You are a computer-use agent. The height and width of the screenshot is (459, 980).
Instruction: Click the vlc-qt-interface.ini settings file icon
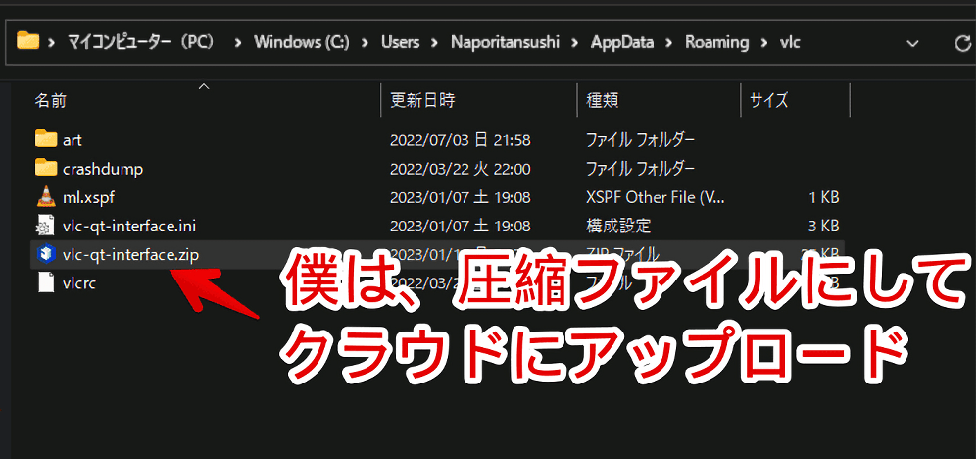(46, 226)
